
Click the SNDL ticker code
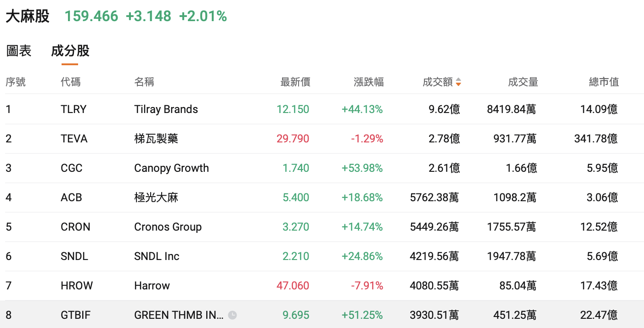click(74, 256)
